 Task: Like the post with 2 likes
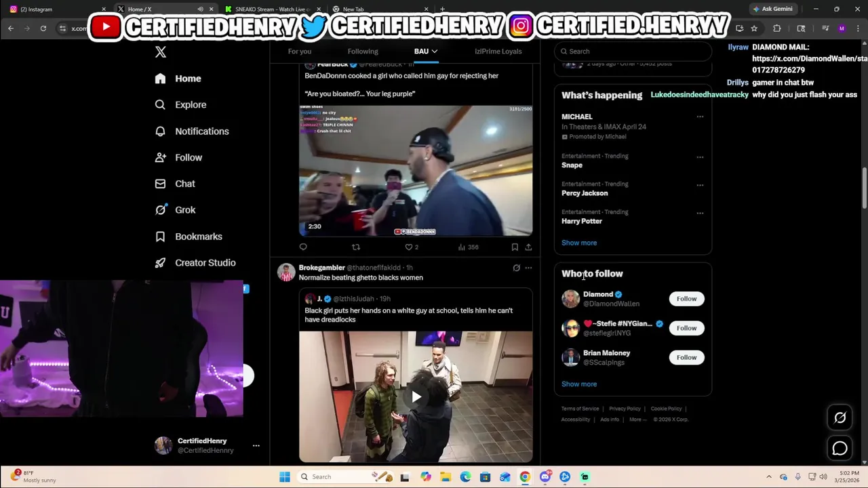412,247
